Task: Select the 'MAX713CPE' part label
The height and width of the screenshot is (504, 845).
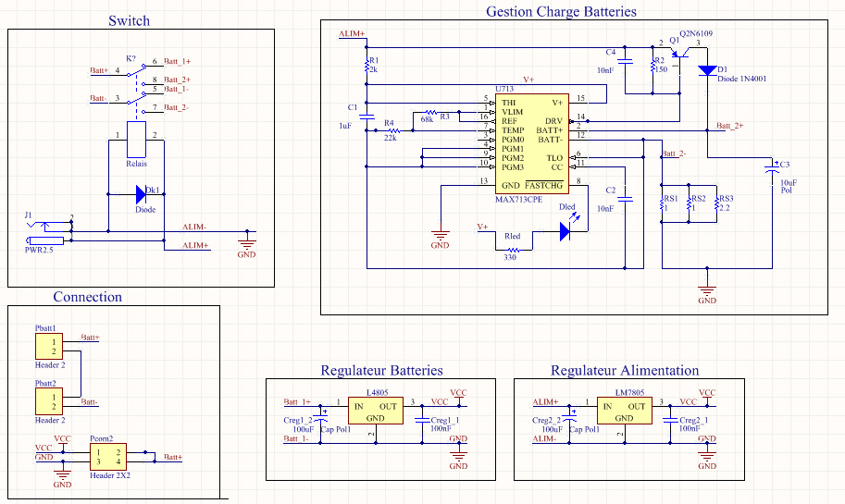Action: (x=519, y=199)
